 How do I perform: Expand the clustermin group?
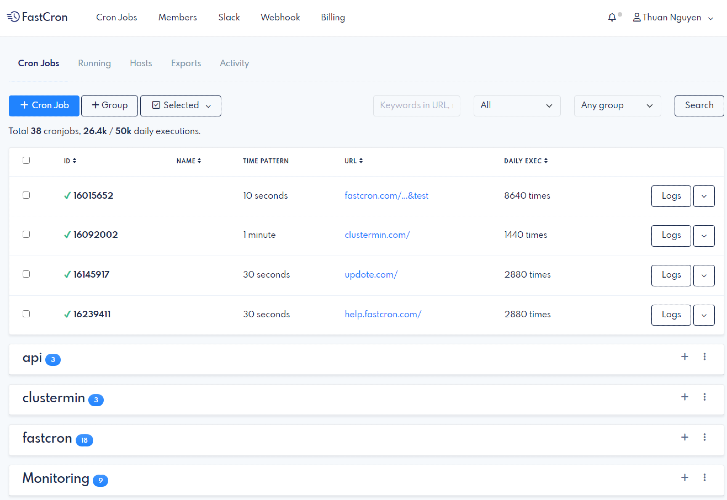pyautogui.click(x=54, y=398)
